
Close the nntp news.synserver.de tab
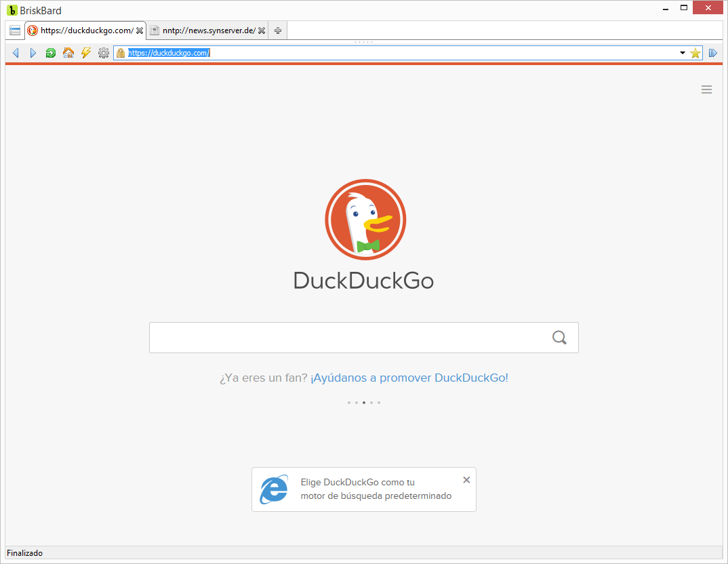pyautogui.click(x=262, y=31)
